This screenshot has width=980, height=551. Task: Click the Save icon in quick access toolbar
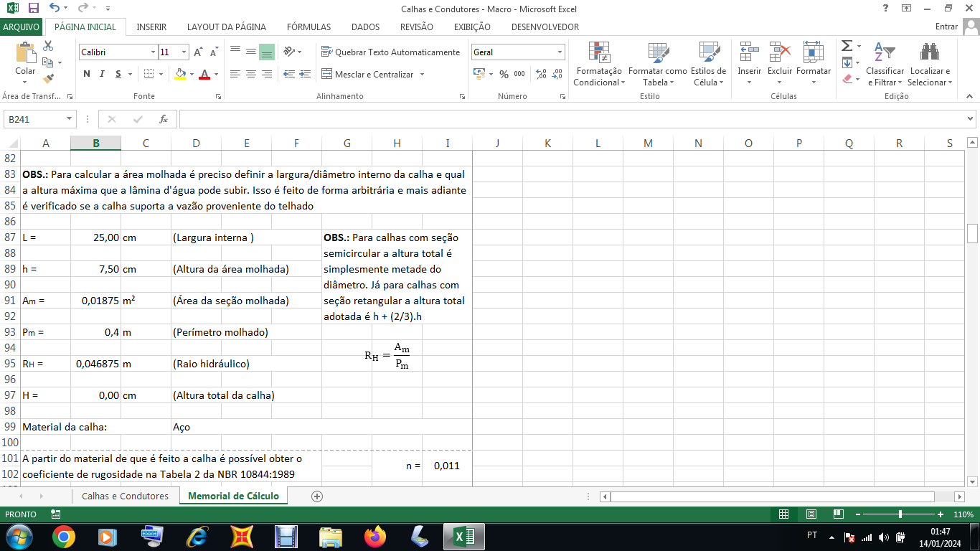click(33, 9)
